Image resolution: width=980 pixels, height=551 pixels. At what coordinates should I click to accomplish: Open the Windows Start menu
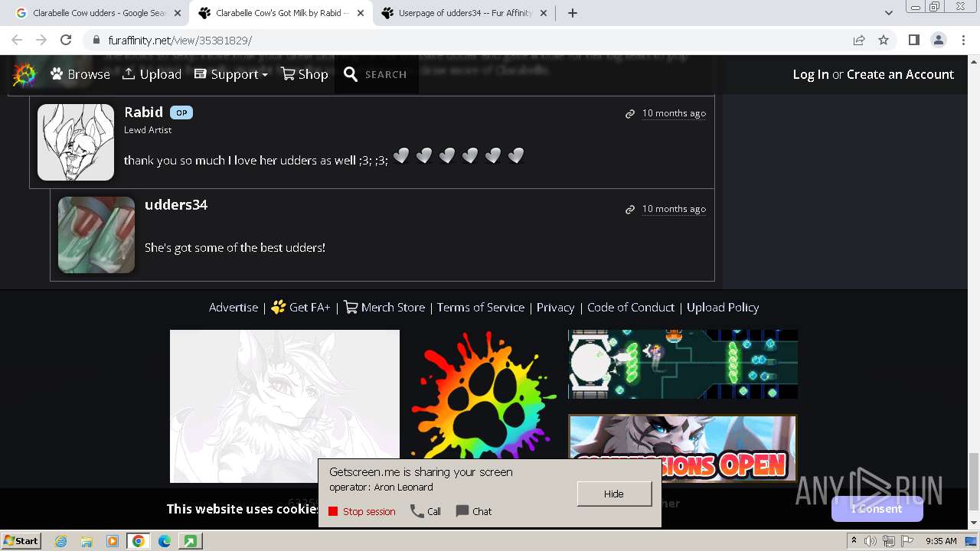21,540
